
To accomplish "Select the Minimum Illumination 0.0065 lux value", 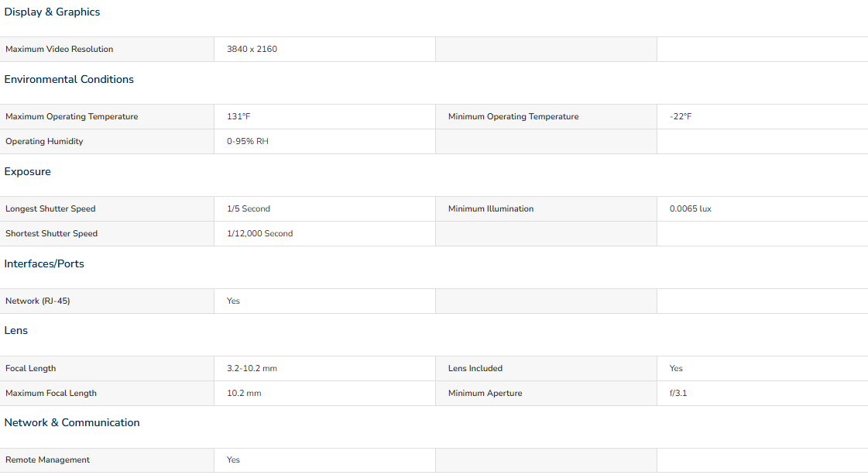I will pyautogui.click(x=691, y=209).
